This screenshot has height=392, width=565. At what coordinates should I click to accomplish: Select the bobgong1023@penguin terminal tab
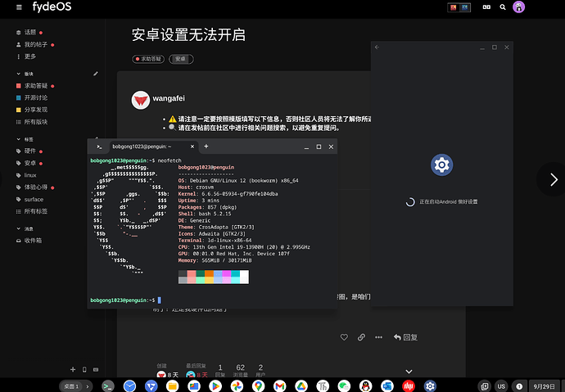point(147,146)
